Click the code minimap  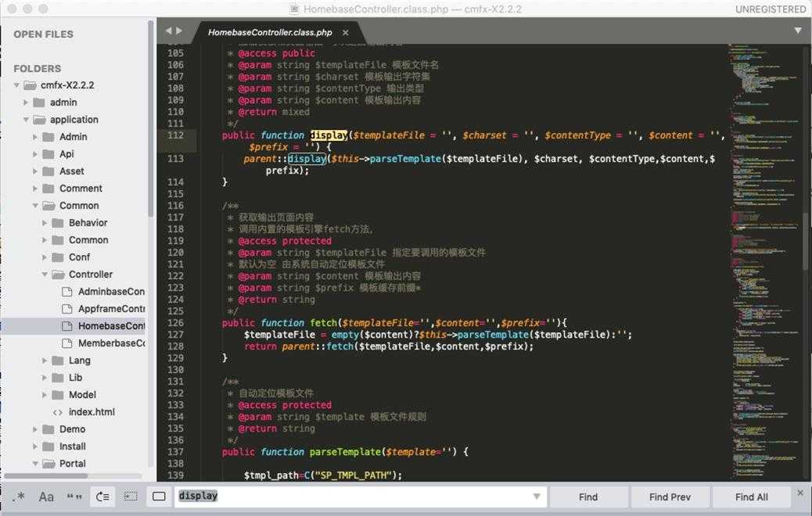click(763, 261)
